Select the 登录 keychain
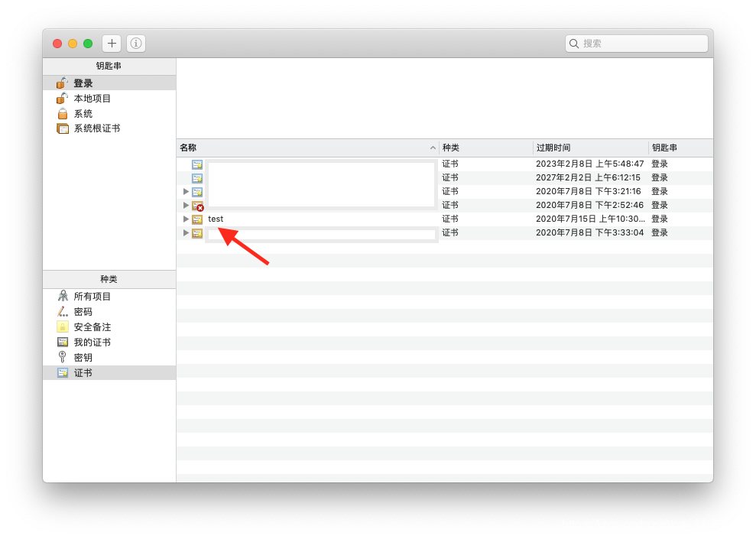This screenshot has height=539, width=756. 109,83
